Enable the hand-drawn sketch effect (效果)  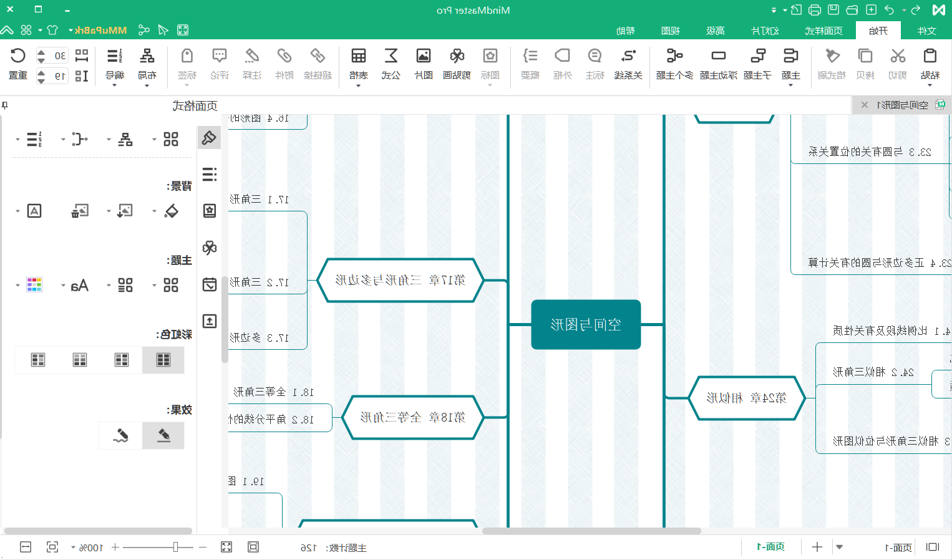coord(120,435)
